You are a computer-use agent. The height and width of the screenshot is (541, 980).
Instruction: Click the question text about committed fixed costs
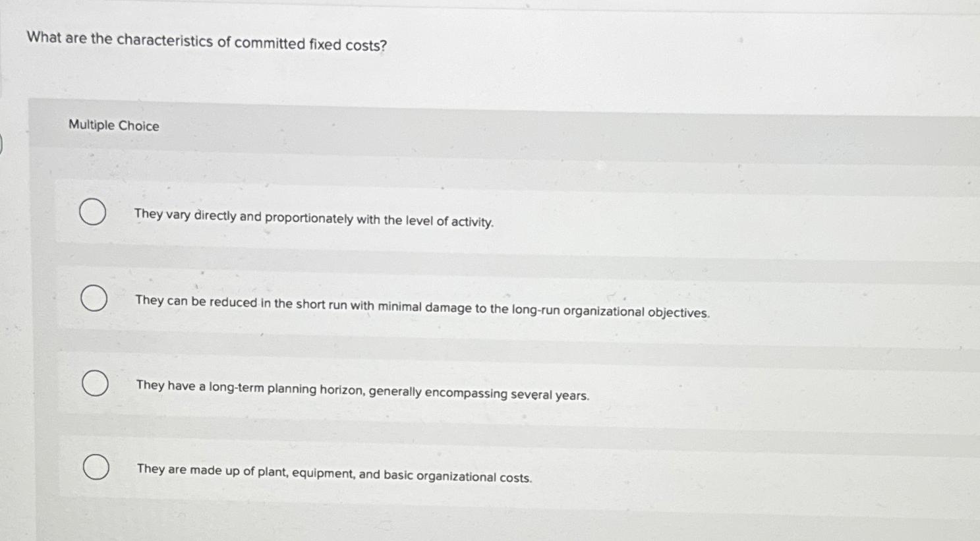tap(205, 43)
